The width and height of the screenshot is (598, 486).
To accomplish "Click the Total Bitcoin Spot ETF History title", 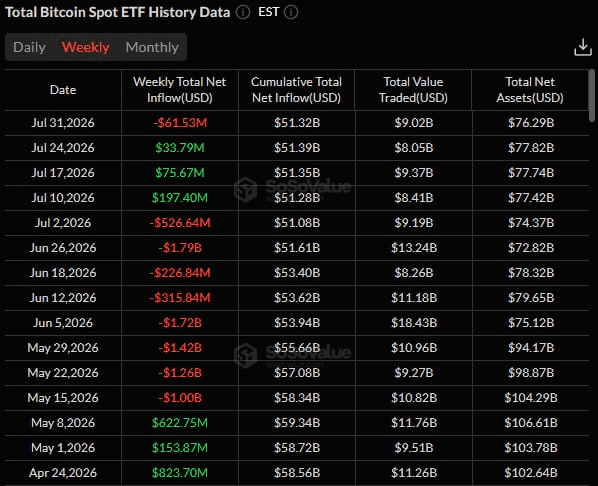I will [x=117, y=12].
